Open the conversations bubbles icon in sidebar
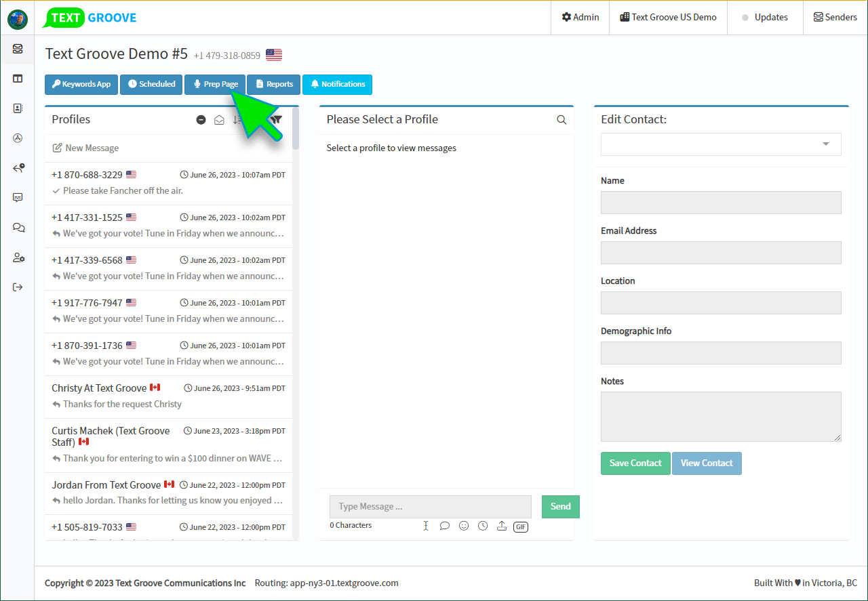Screen dimensions: 868x601 click(18, 228)
